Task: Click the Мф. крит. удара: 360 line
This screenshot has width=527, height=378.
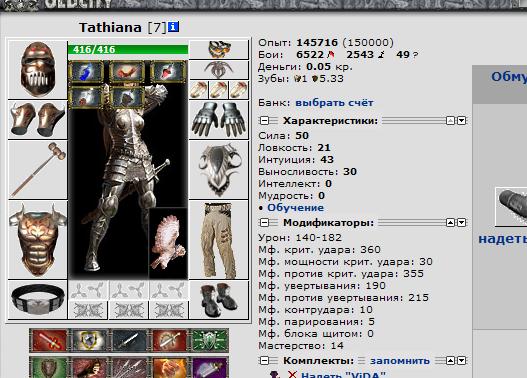Action: click(319, 250)
